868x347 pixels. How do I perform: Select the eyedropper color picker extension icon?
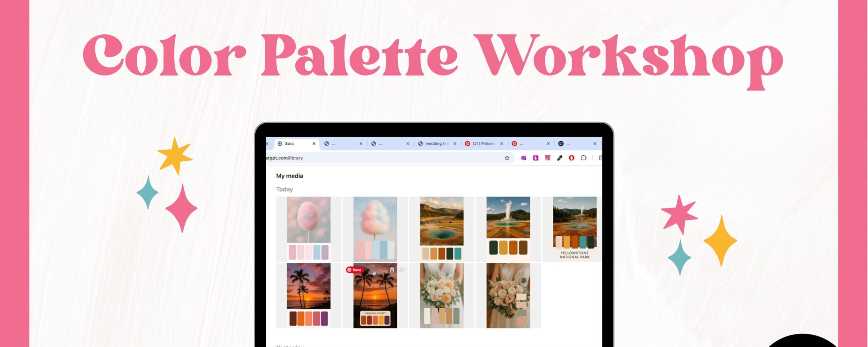click(559, 158)
